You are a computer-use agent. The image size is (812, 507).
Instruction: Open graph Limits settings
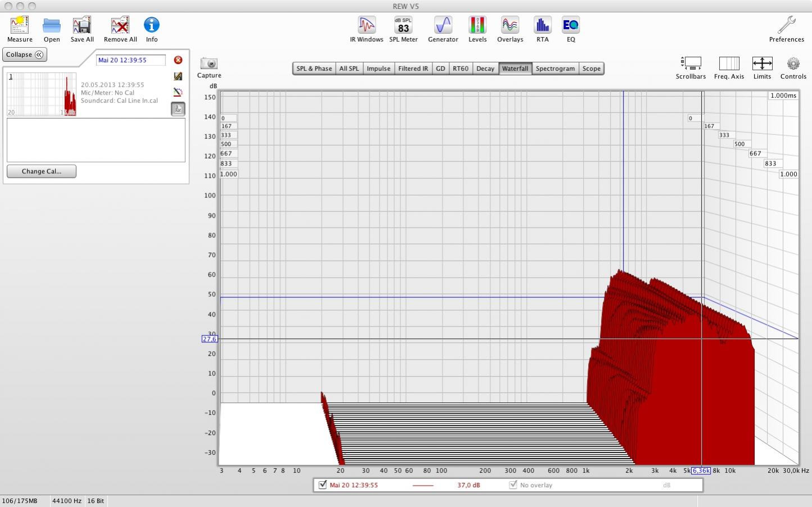click(762, 64)
